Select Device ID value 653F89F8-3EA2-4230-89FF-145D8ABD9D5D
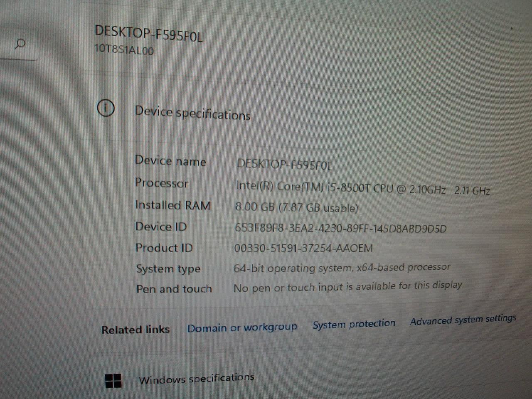The width and height of the screenshot is (532, 399). 341,228
